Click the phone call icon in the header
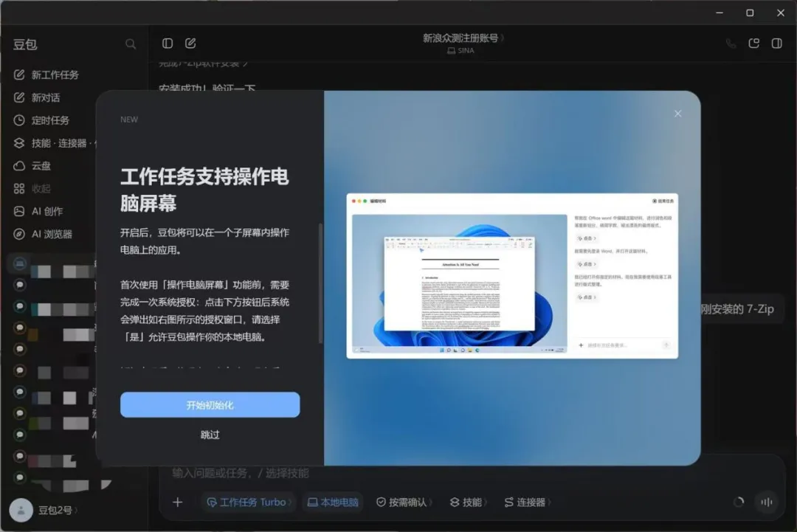This screenshot has height=532, width=797. click(x=731, y=44)
